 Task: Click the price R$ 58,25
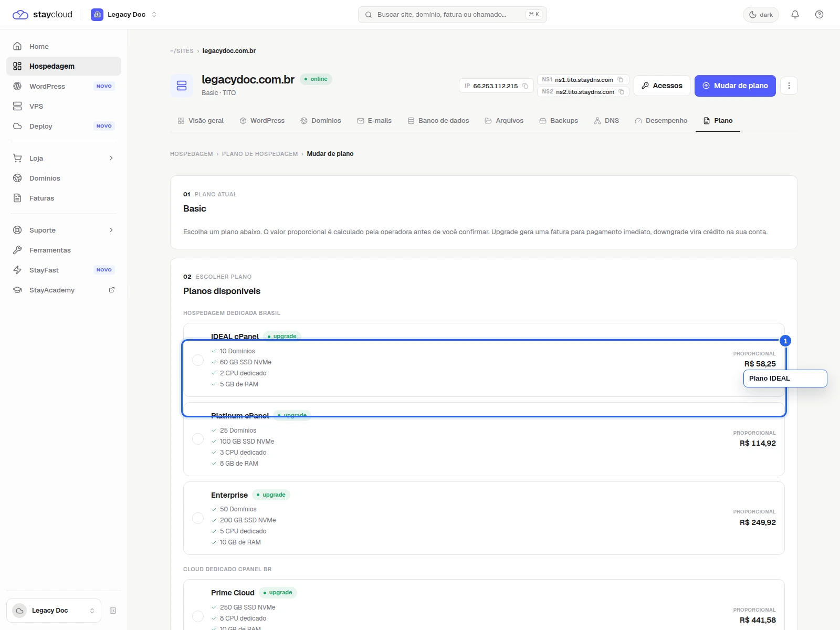tap(760, 364)
